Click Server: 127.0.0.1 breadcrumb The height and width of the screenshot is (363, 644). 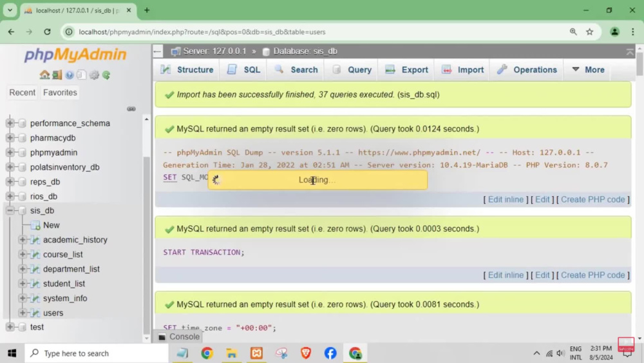pos(214,52)
